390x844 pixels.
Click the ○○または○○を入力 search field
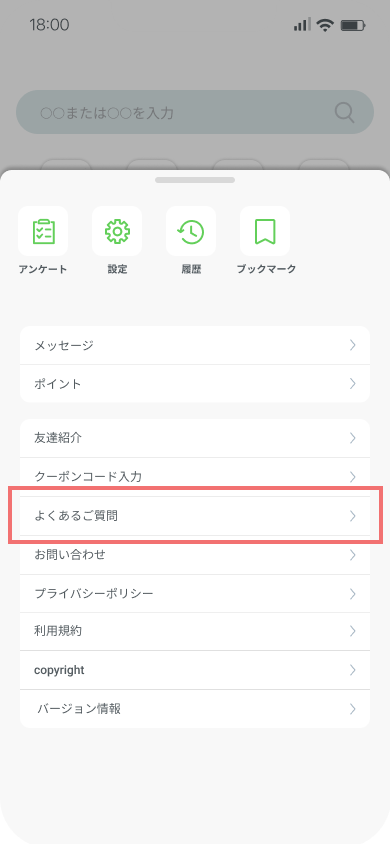click(x=195, y=112)
